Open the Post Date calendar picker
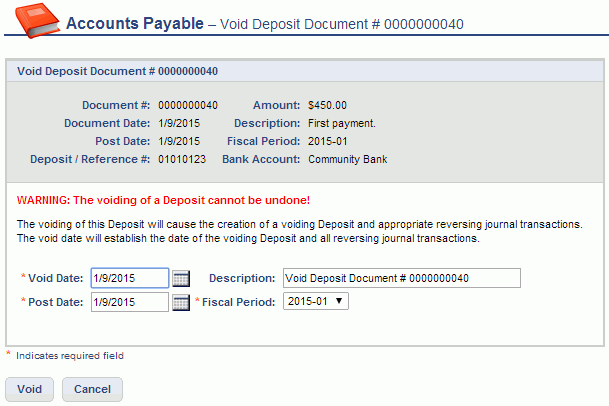 pyautogui.click(x=181, y=301)
